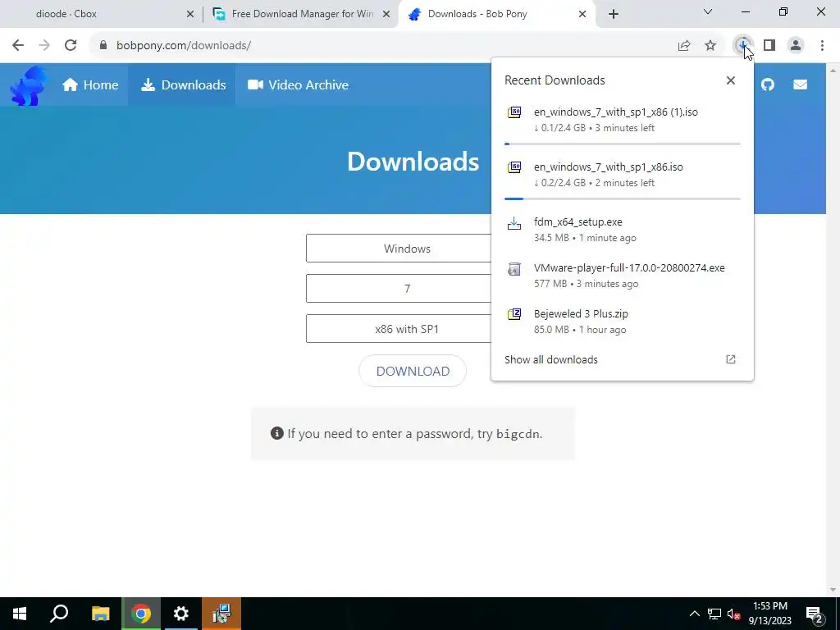Switch to Free Download Manager tab
The image size is (840, 630).
(302, 14)
